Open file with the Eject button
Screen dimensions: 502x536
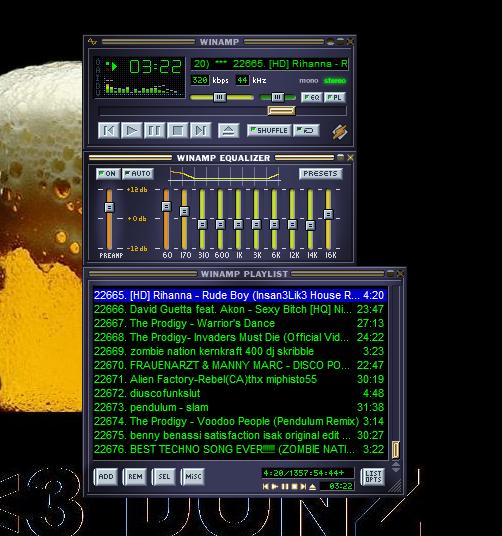(228, 131)
